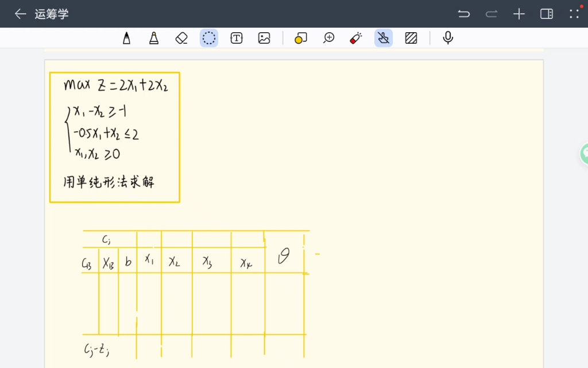The height and width of the screenshot is (368, 588).
Task: Toggle palm rejection mode
Action: (x=384, y=38)
